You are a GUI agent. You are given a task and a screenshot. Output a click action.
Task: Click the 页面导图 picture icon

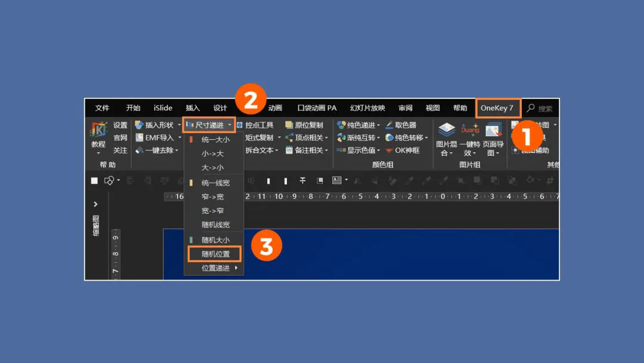click(493, 130)
